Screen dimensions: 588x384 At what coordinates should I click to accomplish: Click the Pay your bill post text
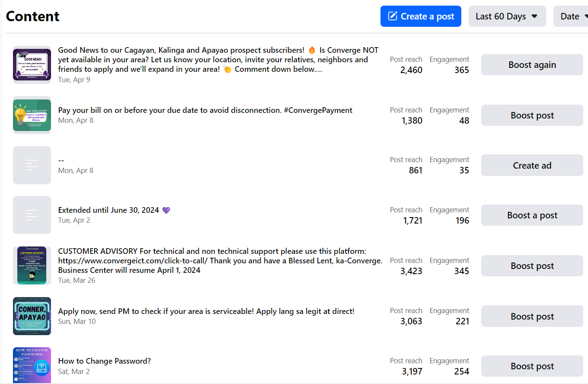click(x=205, y=110)
